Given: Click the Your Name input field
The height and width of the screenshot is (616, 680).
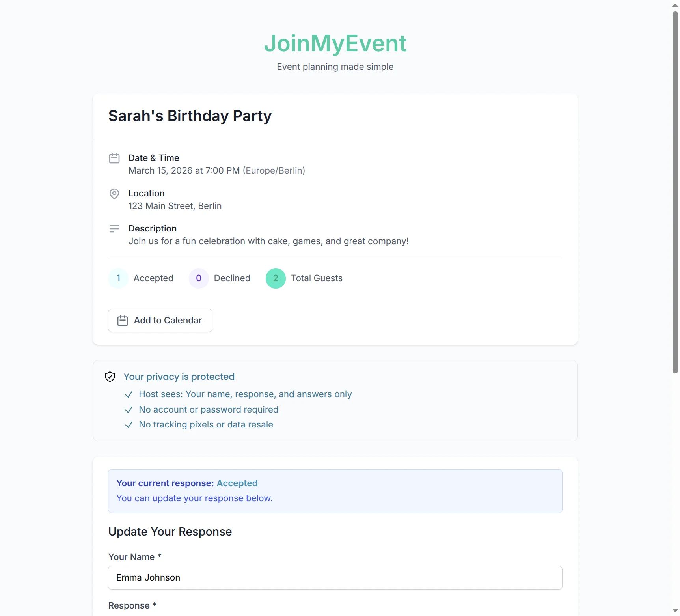Looking at the screenshot, I should [x=335, y=578].
